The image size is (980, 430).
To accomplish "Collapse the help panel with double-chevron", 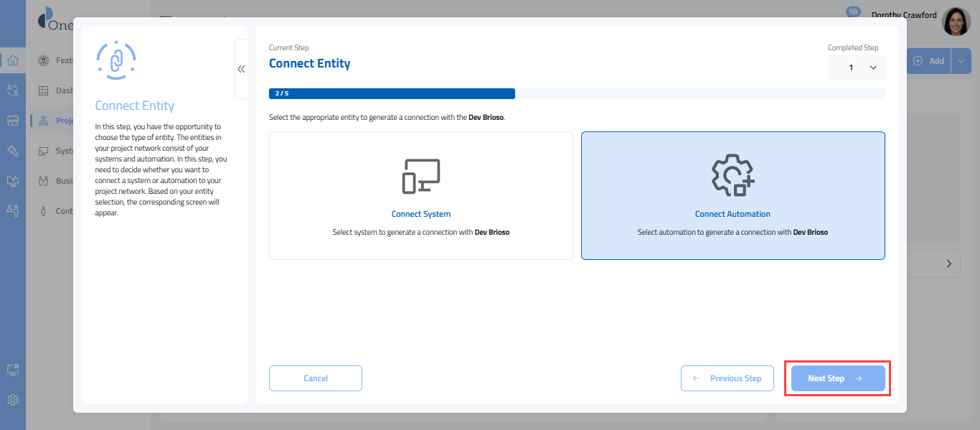I will (x=241, y=69).
